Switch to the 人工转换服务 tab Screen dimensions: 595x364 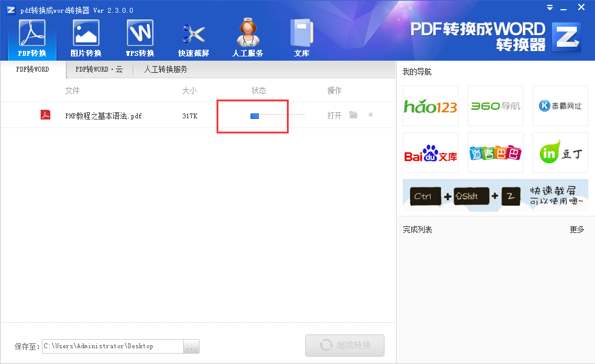166,69
